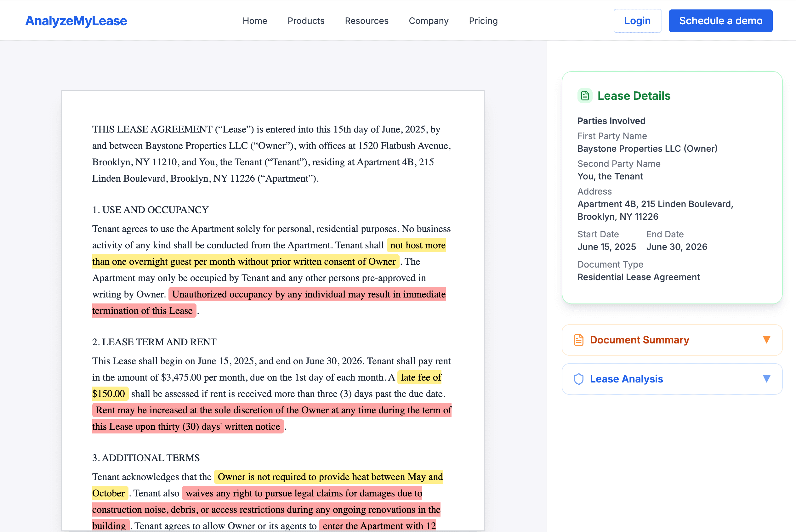Viewport: 796px width, 532px height.
Task: Go to the Pricing page
Action: pos(483,21)
